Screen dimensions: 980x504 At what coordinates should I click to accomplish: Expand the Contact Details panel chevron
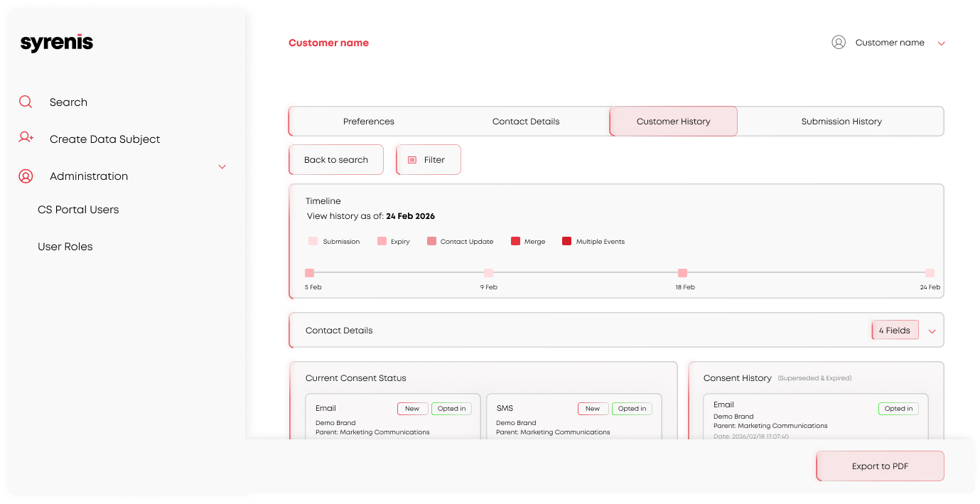click(932, 330)
